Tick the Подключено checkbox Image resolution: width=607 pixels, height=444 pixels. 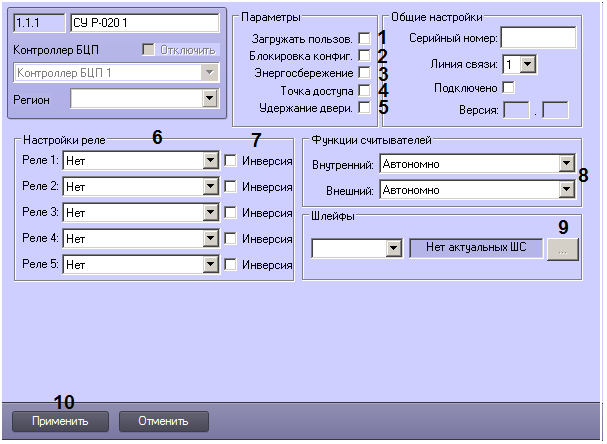point(509,87)
